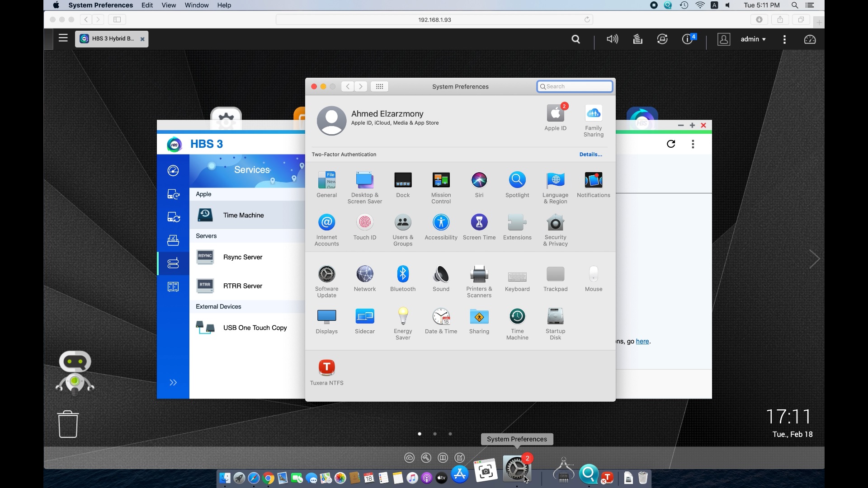Open Family Sharing settings
Image resolution: width=868 pixels, height=488 pixels.
point(594,121)
